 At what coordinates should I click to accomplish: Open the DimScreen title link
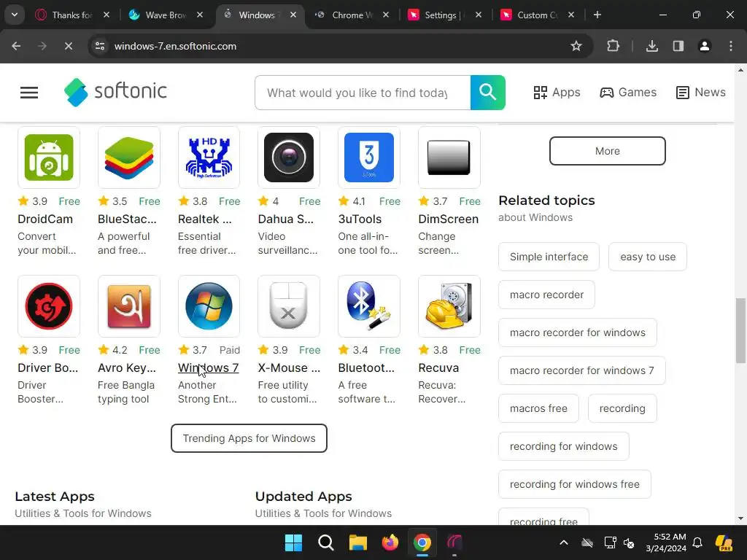click(x=449, y=219)
